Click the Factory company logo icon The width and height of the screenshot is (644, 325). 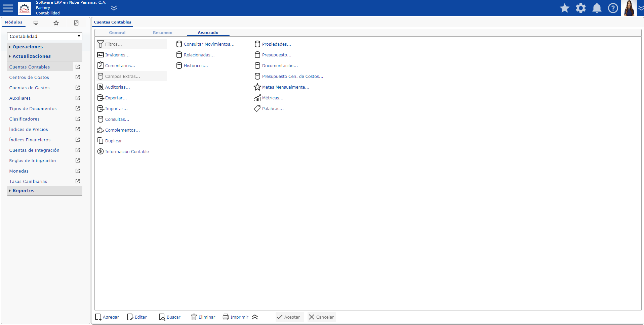coord(25,8)
